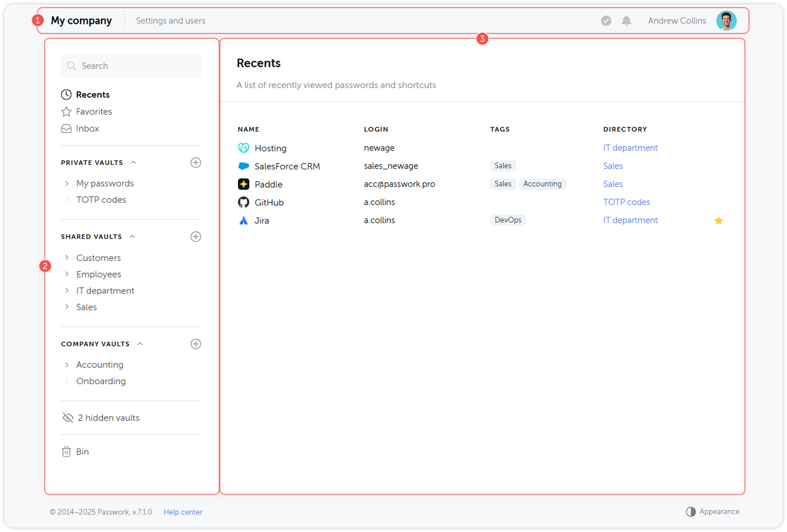Image resolution: width=787 pixels, height=532 pixels.
Task: Click the Favorites star icon
Action: coord(66,111)
